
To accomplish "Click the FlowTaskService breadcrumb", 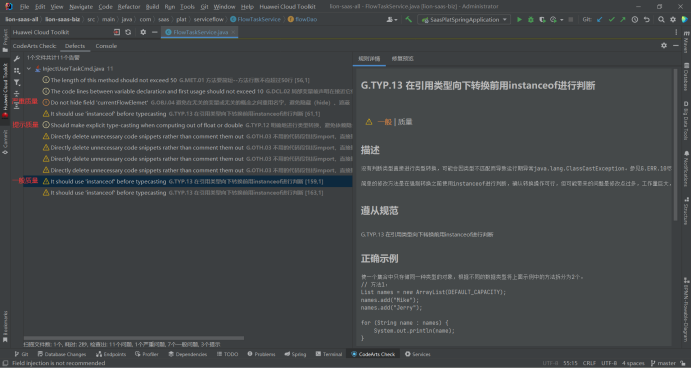I will pyautogui.click(x=256, y=19).
